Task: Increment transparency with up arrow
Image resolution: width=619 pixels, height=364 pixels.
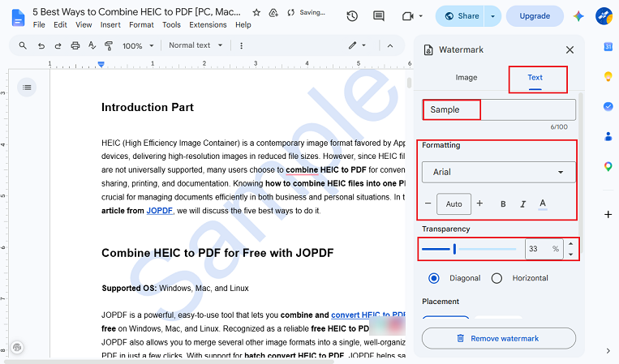Action: pos(571,244)
